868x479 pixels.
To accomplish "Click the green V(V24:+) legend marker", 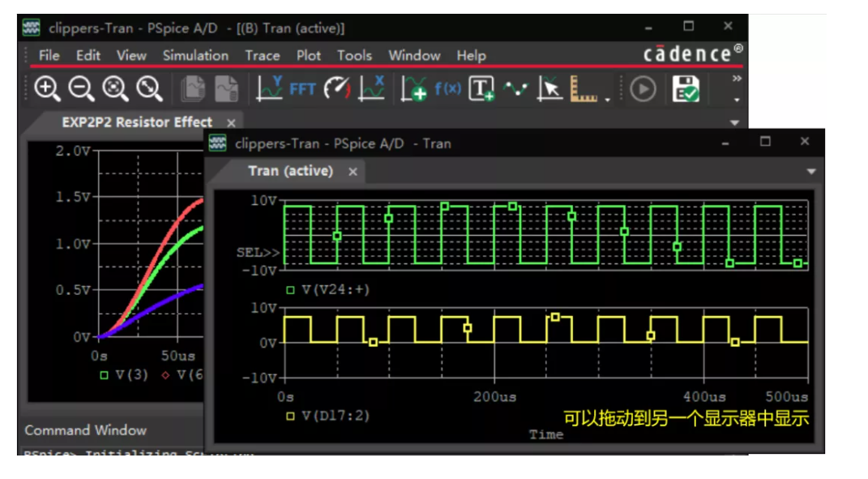I will (290, 289).
